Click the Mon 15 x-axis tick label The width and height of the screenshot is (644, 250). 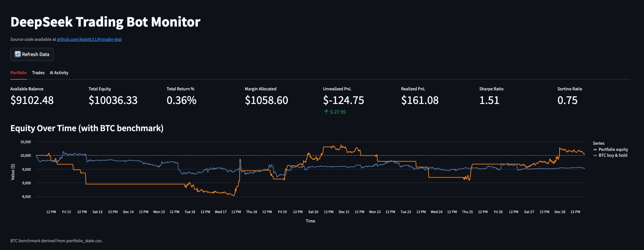[x=159, y=212]
